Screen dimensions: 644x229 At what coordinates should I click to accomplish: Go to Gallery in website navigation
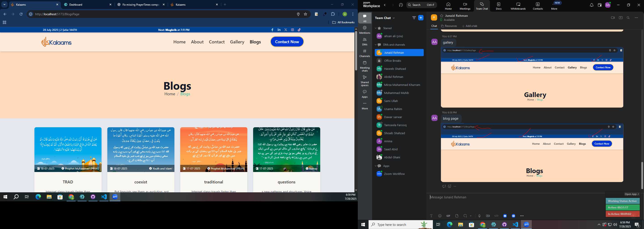(x=237, y=42)
